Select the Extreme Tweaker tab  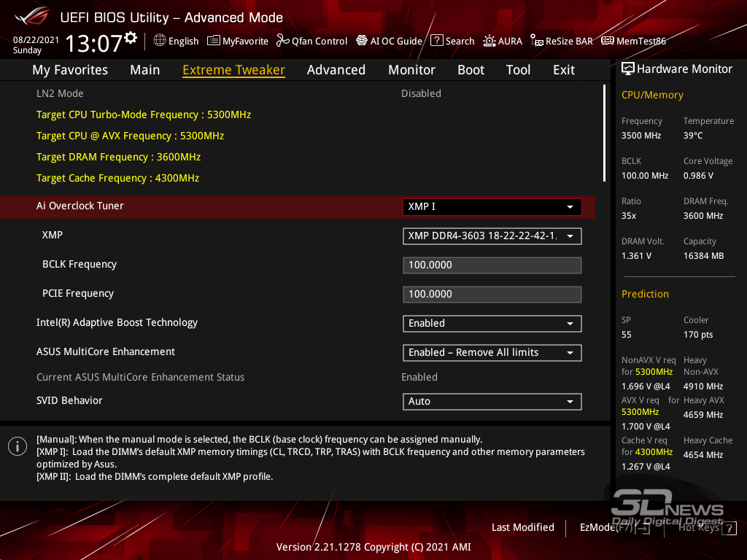[234, 70]
